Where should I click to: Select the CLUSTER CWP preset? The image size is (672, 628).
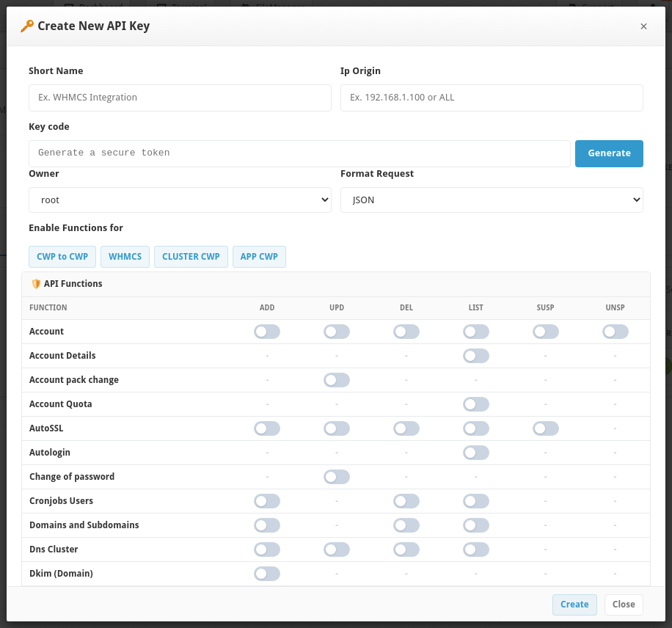click(x=191, y=257)
